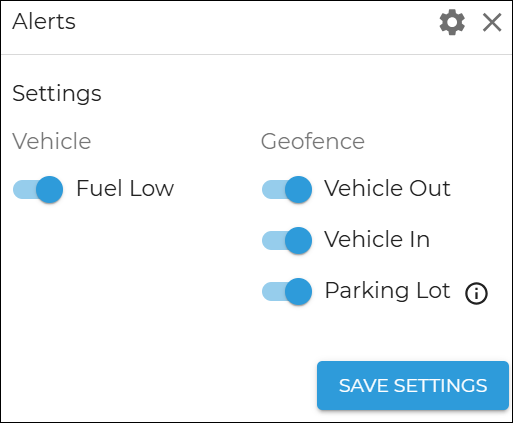Click the Save Settings button

point(413,385)
